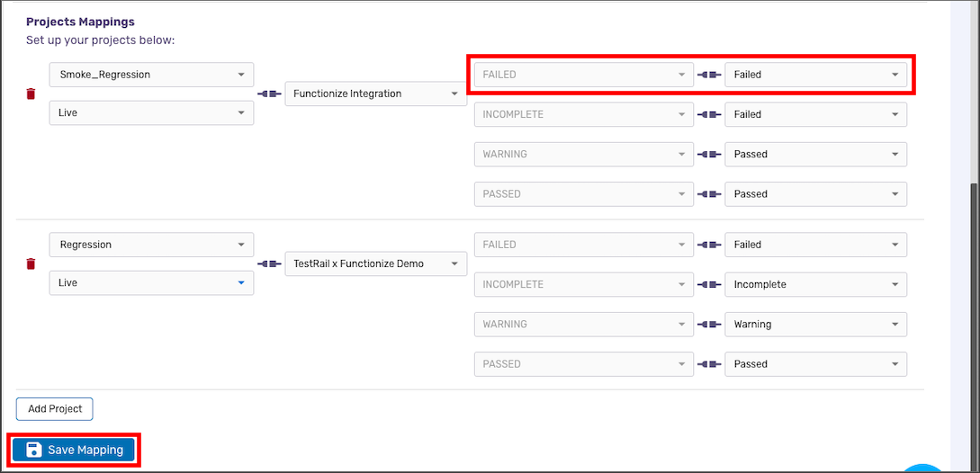Click plug icon between first INCOMPLETE and Failed
This screenshot has width=980, height=473.
[x=709, y=114]
